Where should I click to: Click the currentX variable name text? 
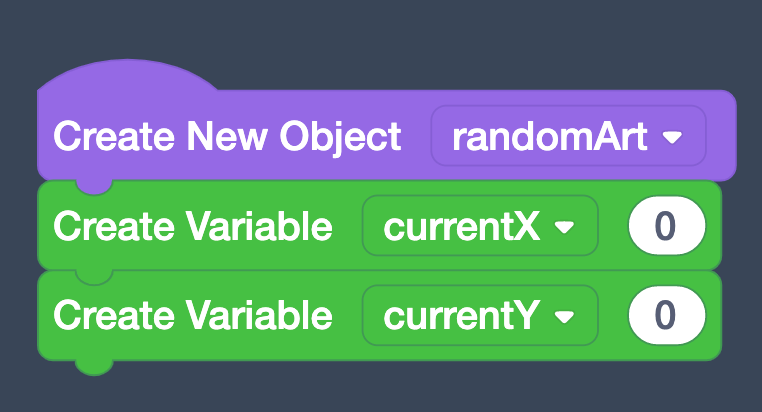(462, 228)
